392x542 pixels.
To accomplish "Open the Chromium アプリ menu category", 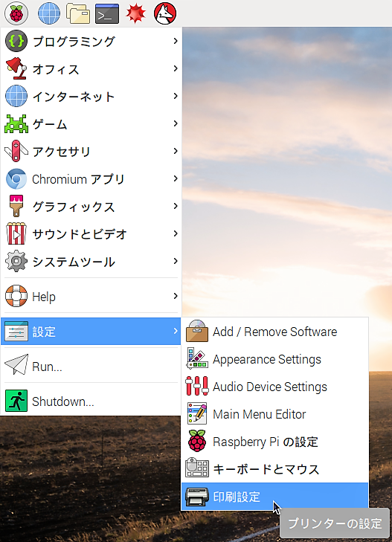I will [x=91, y=179].
